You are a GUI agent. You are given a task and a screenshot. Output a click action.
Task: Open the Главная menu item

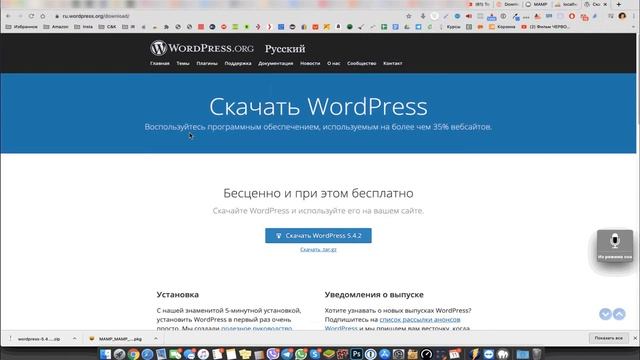click(160, 63)
